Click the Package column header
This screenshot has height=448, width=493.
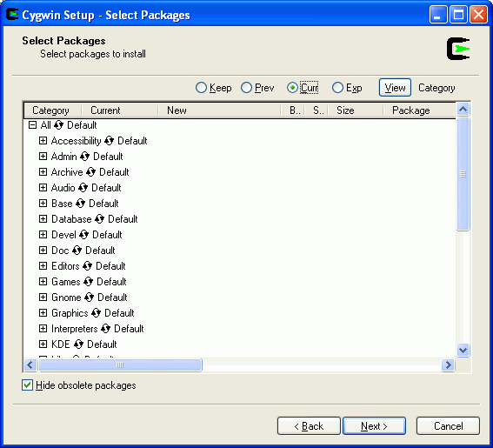[x=419, y=110]
